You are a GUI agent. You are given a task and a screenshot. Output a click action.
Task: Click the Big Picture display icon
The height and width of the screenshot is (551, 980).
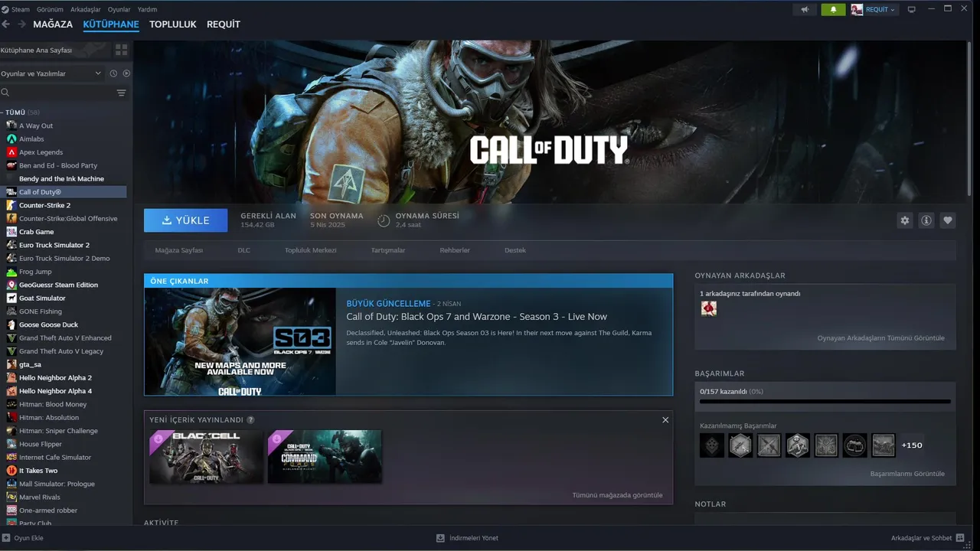[x=911, y=9]
